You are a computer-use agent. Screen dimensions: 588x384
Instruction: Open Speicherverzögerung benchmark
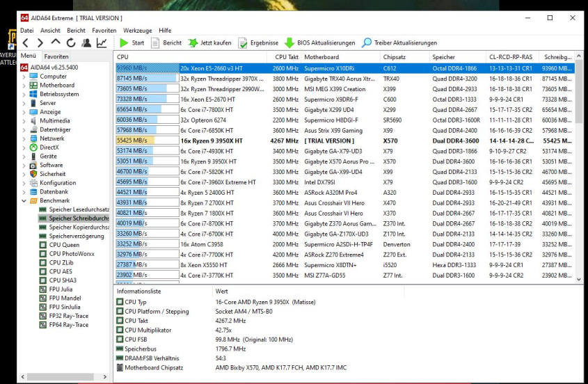coord(72,237)
